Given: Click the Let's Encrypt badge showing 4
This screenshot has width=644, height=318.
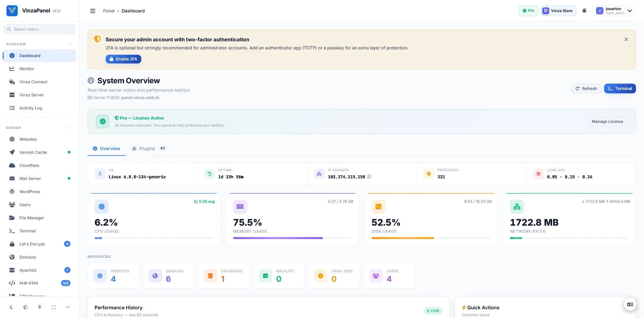Looking at the screenshot, I should 67,244.
